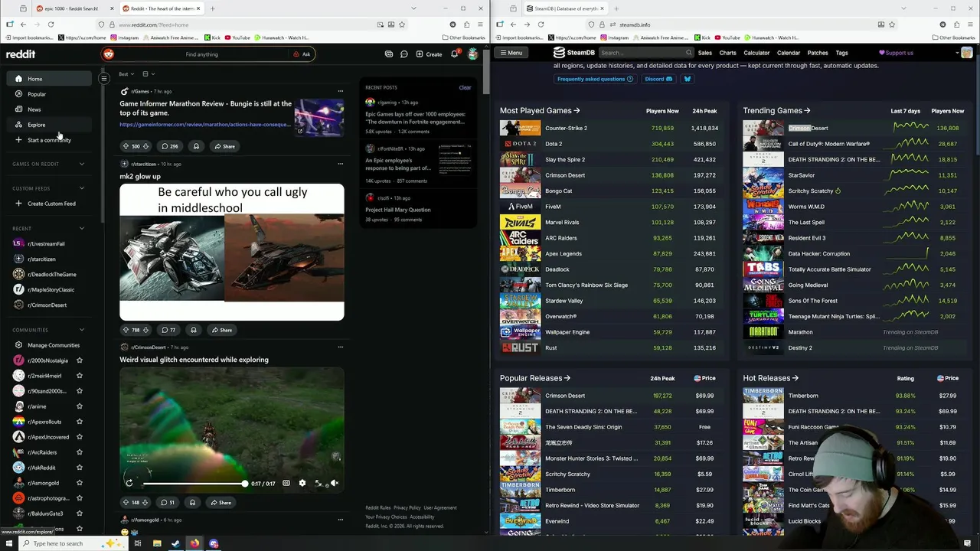Downvote the Game Informer Marathon Review post
Viewport: 980px width, 551px height.
pyautogui.click(x=145, y=146)
